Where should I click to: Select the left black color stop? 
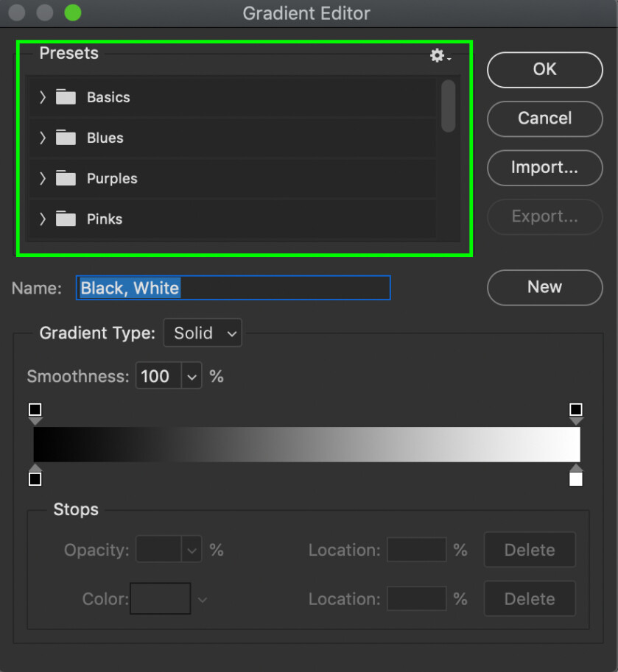35,478
